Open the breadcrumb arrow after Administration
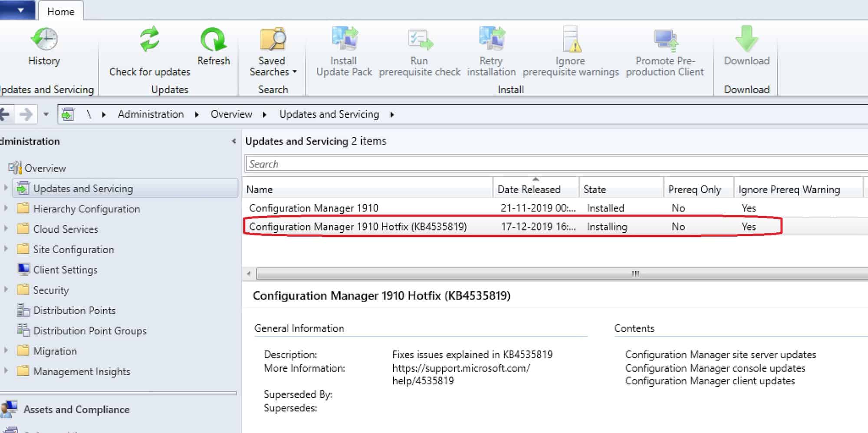Viewport: 868px width, 433px height. pos(197,115)
